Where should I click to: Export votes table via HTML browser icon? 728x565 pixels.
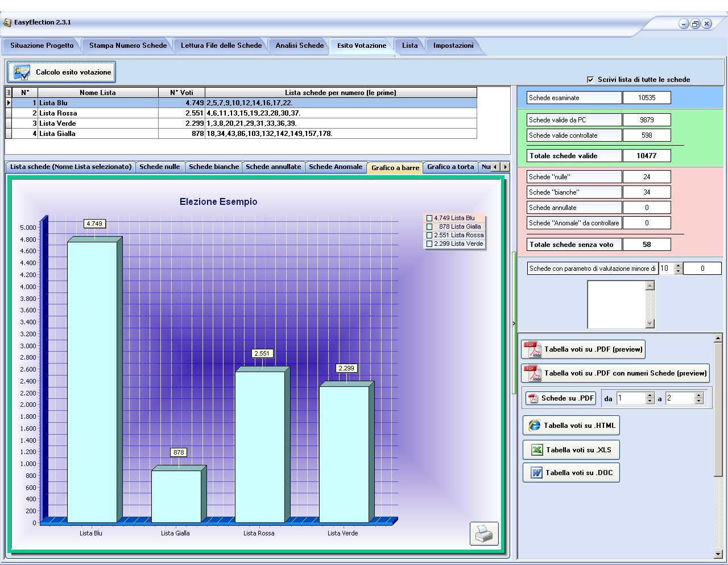click(535, 426)
